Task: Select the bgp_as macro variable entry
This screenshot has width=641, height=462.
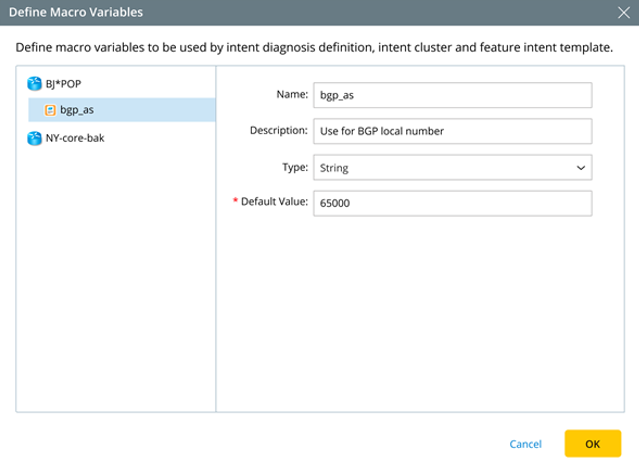Action: 122,110
